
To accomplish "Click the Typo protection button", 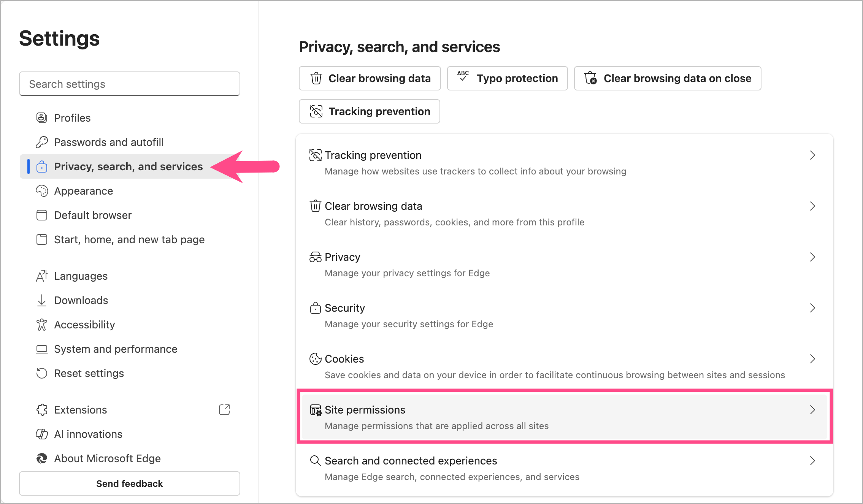I will coord(507,78).
